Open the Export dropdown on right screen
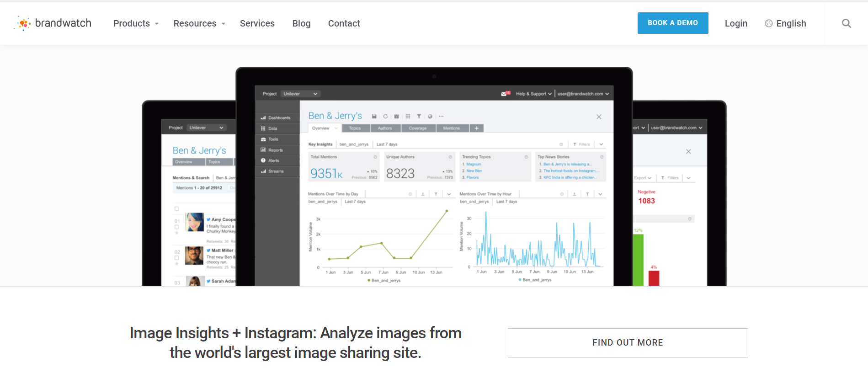This screenshot has width=868, height=368. [x=643, y=178]
